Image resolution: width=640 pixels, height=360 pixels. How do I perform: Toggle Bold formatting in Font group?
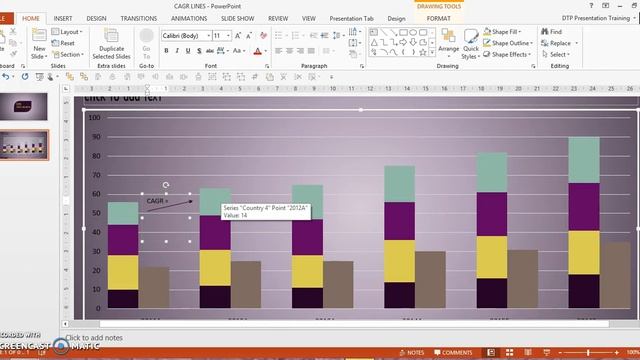pyautogui.click(x=166, y=51)
